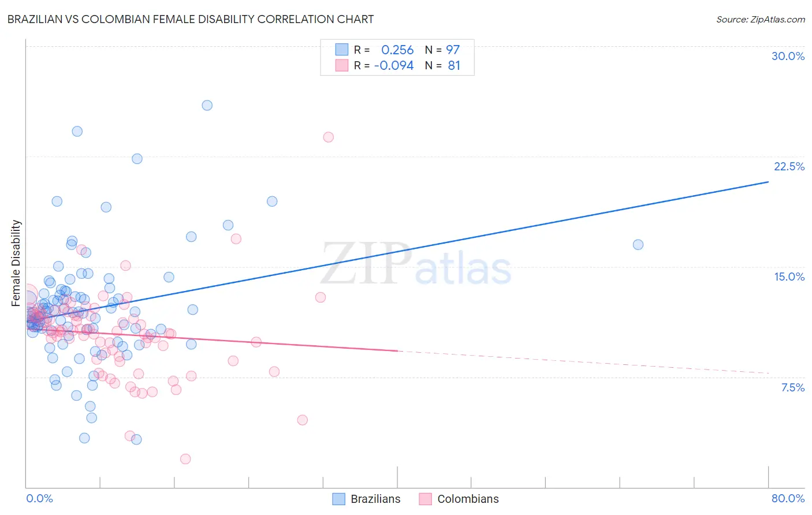This screenshot has height=515, width=812.
Task: Click the 80.0% x-axis label
Action: point(788,498)
